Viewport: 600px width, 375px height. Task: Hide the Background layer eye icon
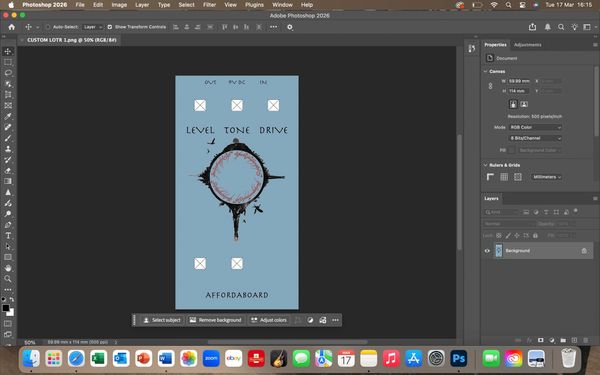(x=487, y=251)
